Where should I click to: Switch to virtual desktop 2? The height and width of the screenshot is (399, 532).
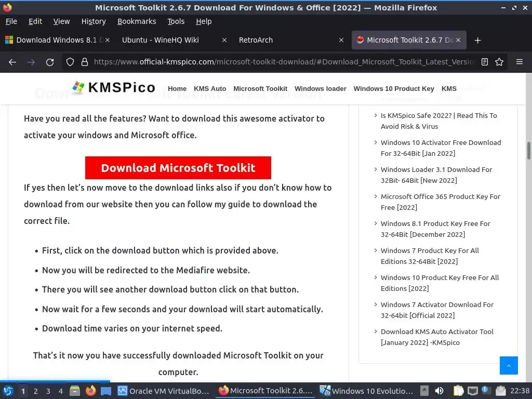click(36, 391)
